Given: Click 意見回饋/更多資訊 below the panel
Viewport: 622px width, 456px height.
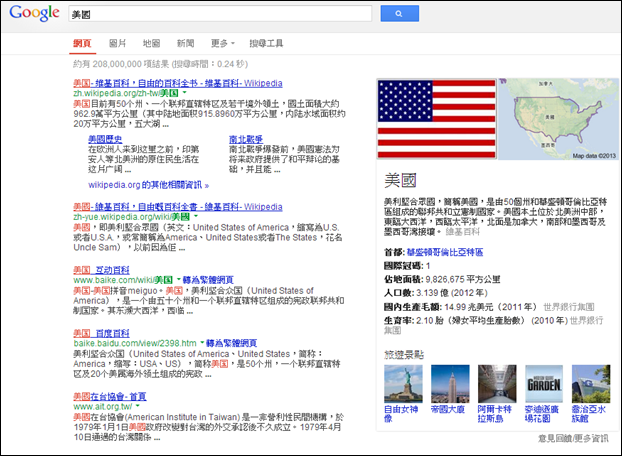Looking at the screenshot, I should tap(573, 438).
